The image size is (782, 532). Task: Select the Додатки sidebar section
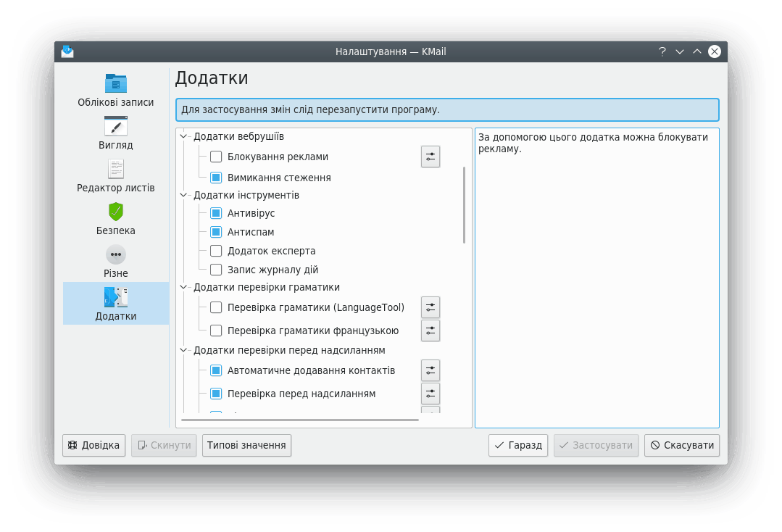click(116, 304)
